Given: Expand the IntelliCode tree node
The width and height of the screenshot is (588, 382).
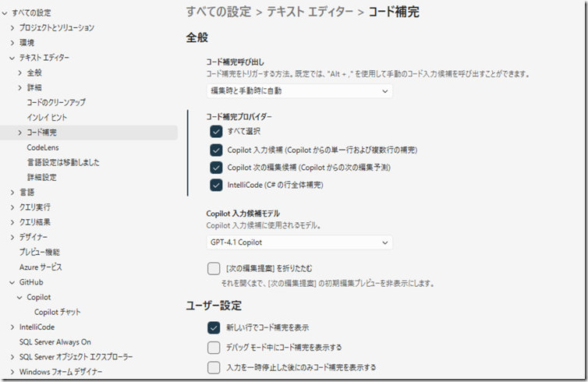Looking at the screenshot, I should [x=12, y=327].
